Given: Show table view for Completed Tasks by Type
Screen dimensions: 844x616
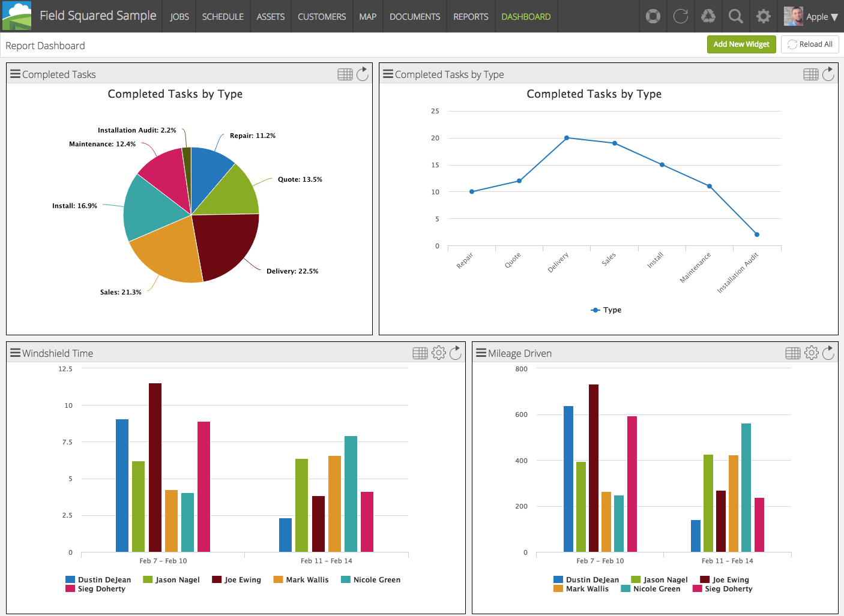Looking at the screenshot, I should [811, 74].
